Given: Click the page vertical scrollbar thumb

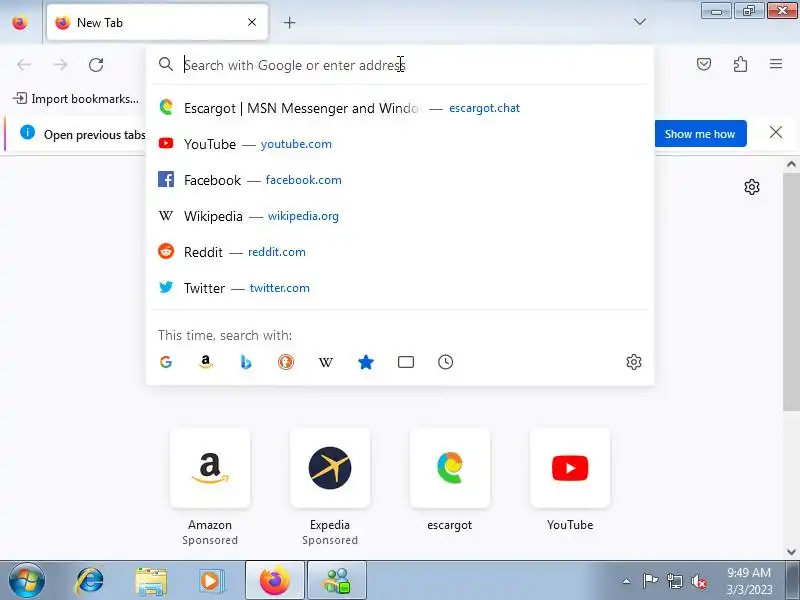Looking at the screenshot, I should 791,291.
